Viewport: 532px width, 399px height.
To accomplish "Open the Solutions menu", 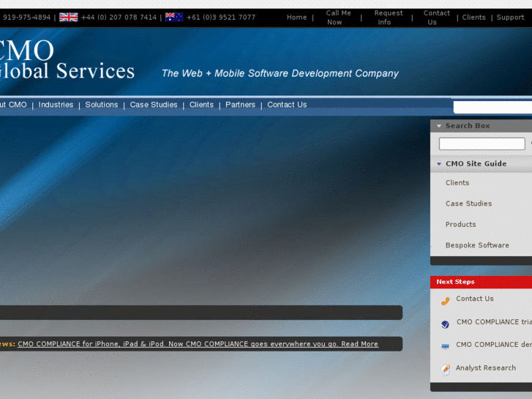I will coord(102,105).
